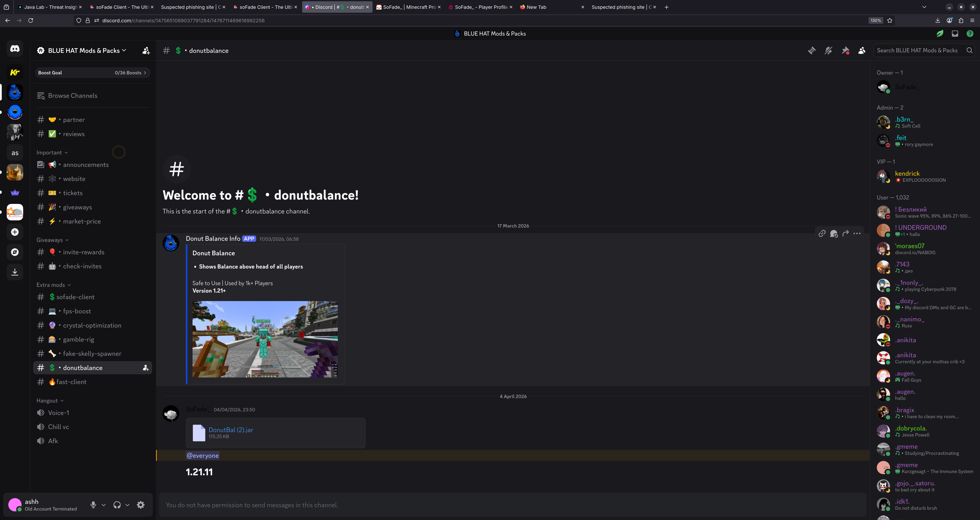980x520 pixels.
Task: Open the Minecraft screenshot thumbnail in embed
Action: [x=265, y=339]
